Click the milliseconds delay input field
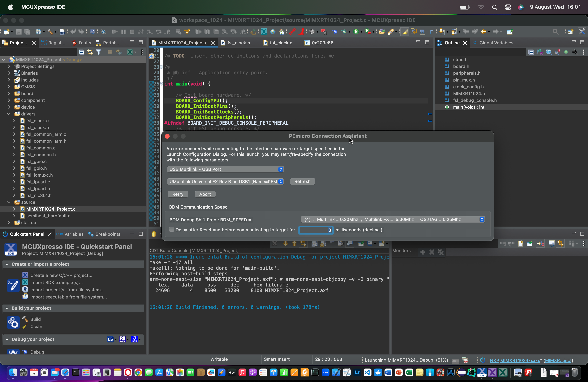The height and width of the screenshot is (382, 588). tap(315, 230)
